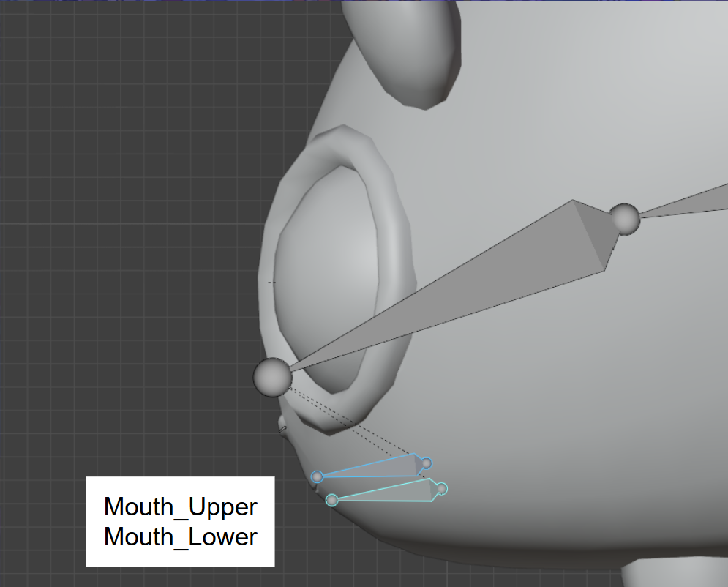Click the wide-end joint of the Mouth_Lower bone

(441, 488)
